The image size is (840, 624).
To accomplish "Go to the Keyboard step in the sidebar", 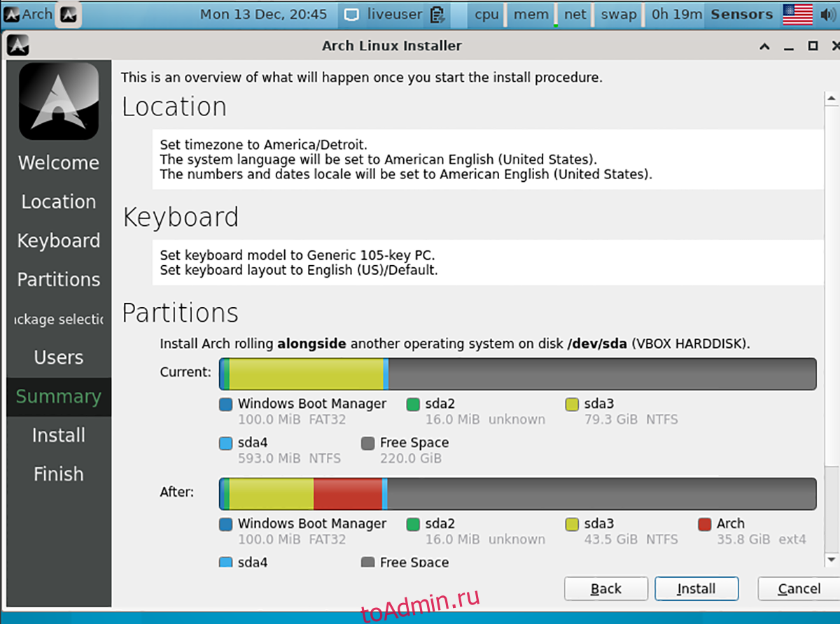I will [x=59, y=241].
